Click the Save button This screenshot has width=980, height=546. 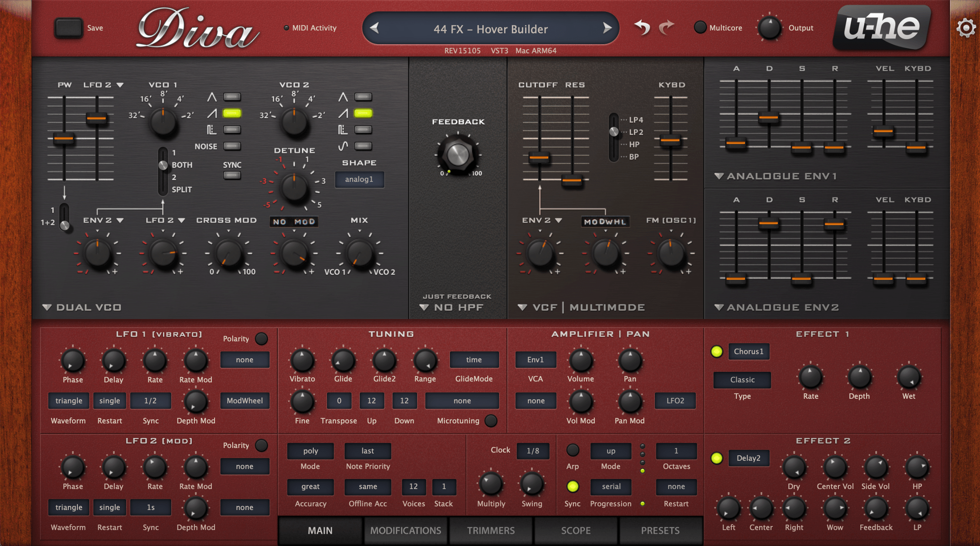[69, 28]
